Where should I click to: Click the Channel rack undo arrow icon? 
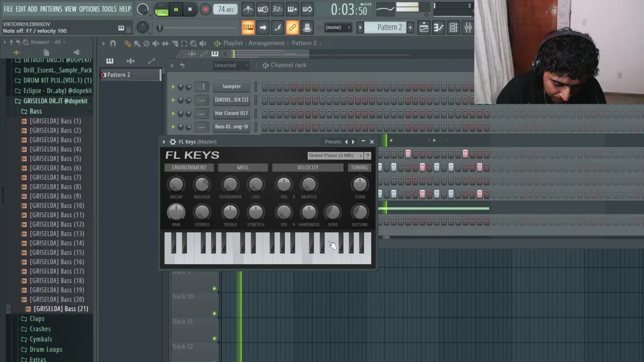182,65
